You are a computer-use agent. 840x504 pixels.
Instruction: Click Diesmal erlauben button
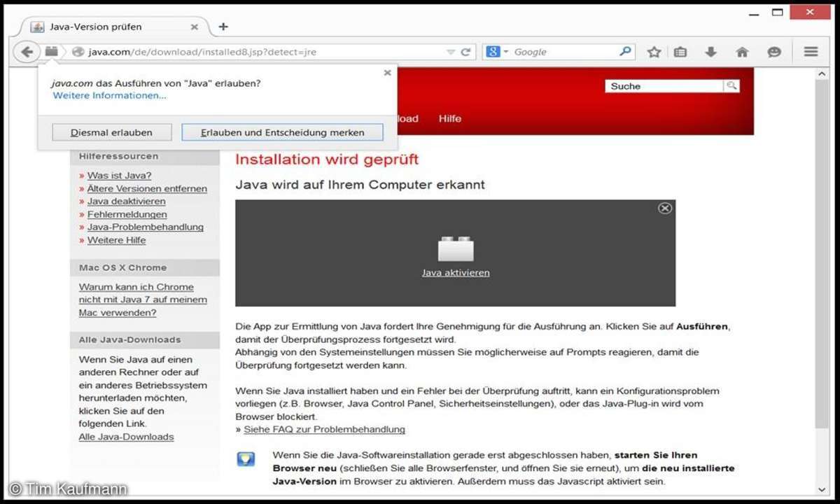point(111,132)
